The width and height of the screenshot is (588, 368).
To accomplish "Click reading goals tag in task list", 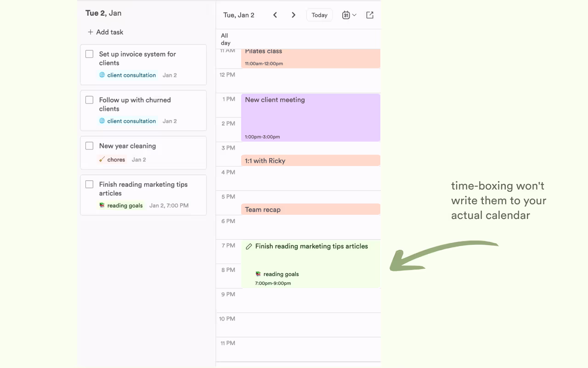I will 121,206.
